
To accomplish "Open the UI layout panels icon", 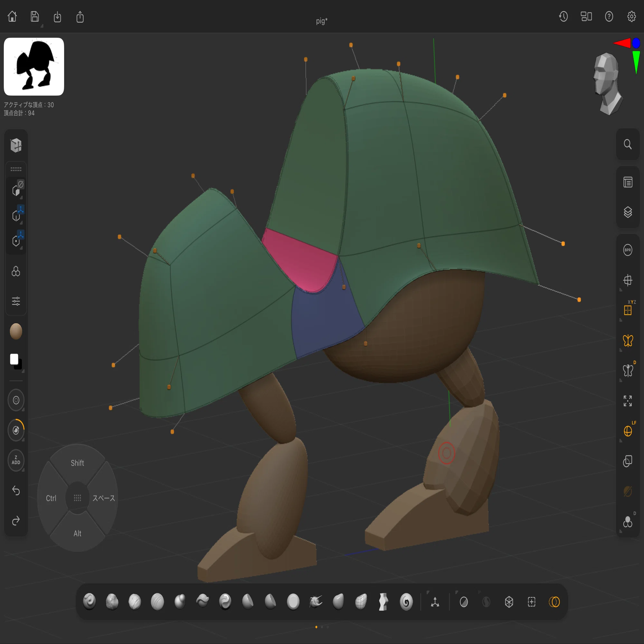I will point(586,16).
